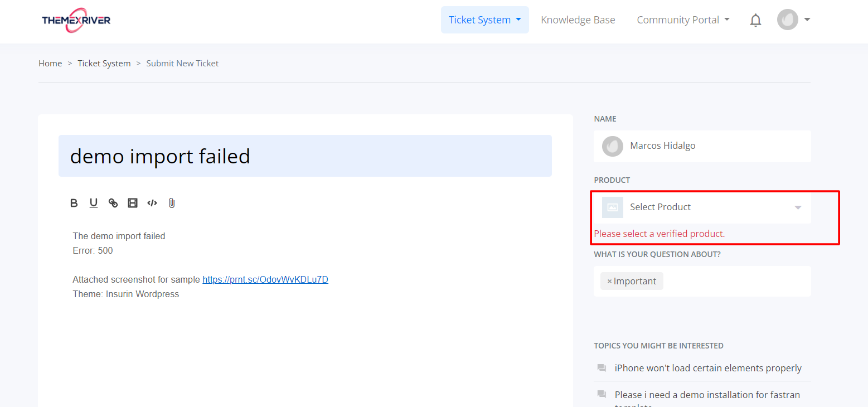Toggle bold formatting in editor toolbar
Viewport: 868px width, 407px height.
pyautogui.click(x=74, y=203)
